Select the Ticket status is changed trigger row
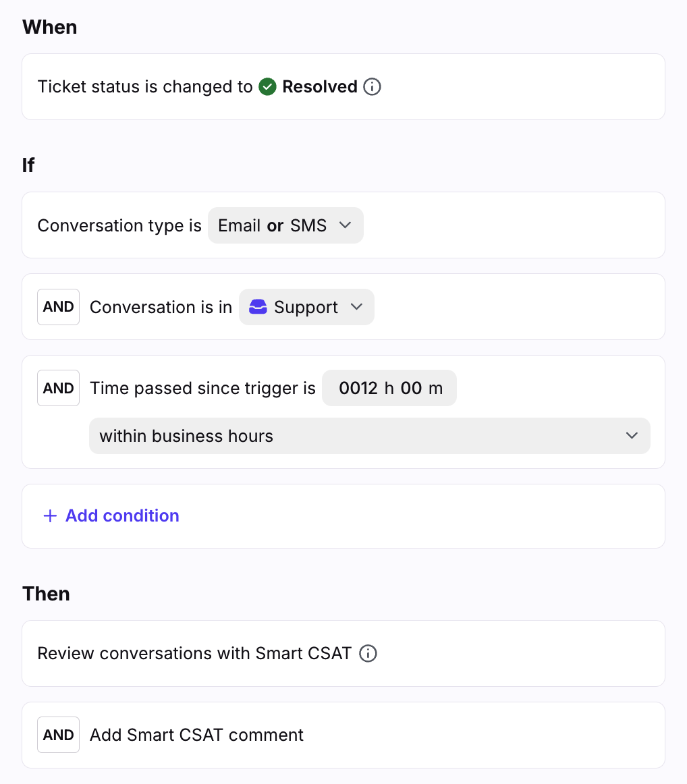Image resolution: width=687 pixels, height=784 pixels. 343,87
